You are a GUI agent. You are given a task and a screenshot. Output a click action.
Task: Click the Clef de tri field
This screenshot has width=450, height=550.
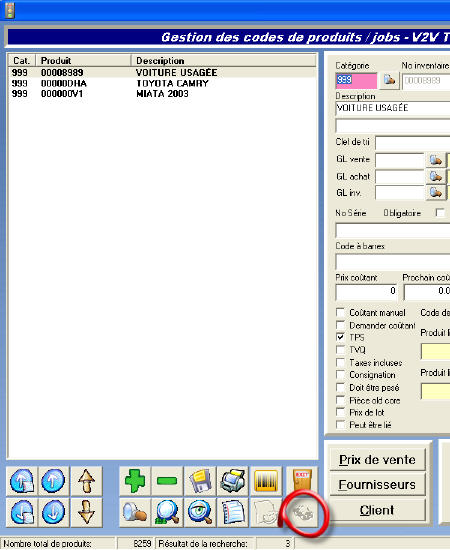click(x=412, y=142)
